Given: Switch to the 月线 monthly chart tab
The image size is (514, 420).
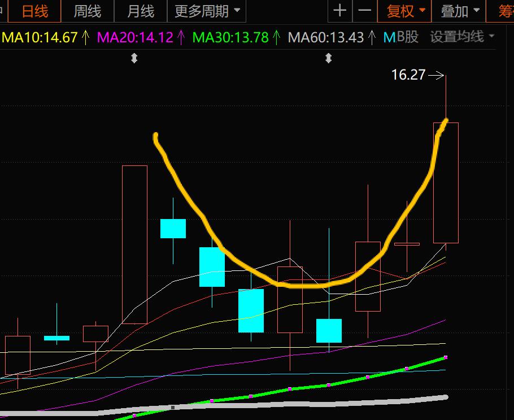Looking at the screenshot, I should tap(140, 11).
